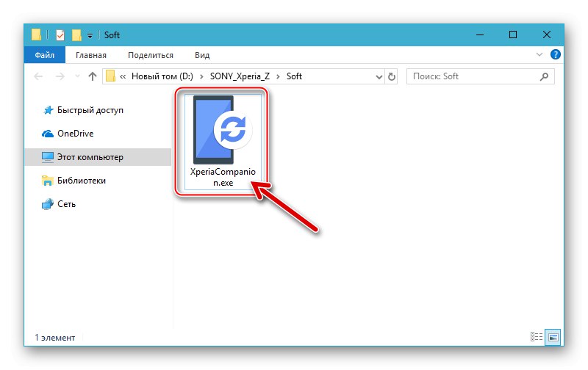
Task: Open the address bar history dropdown
Action: pos(379,77)
